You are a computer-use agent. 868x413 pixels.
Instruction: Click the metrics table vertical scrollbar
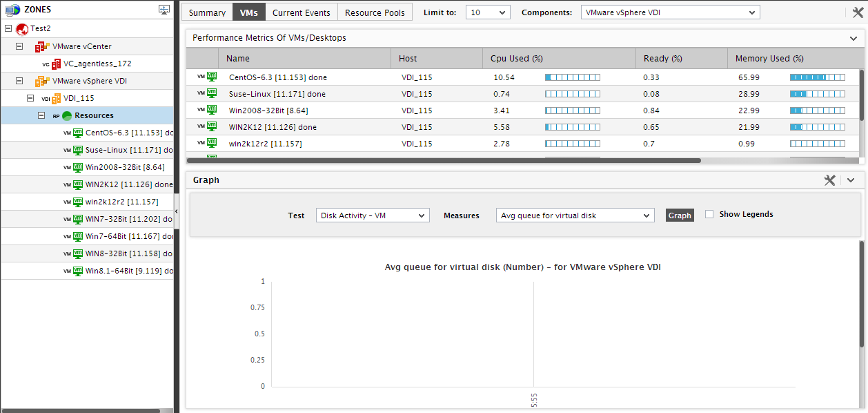click(x=861, y=95)
